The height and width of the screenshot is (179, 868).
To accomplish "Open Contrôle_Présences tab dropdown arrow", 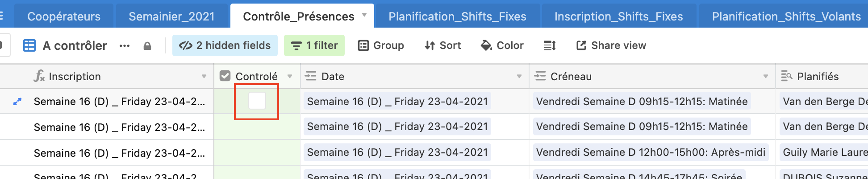I will [364, 15].
